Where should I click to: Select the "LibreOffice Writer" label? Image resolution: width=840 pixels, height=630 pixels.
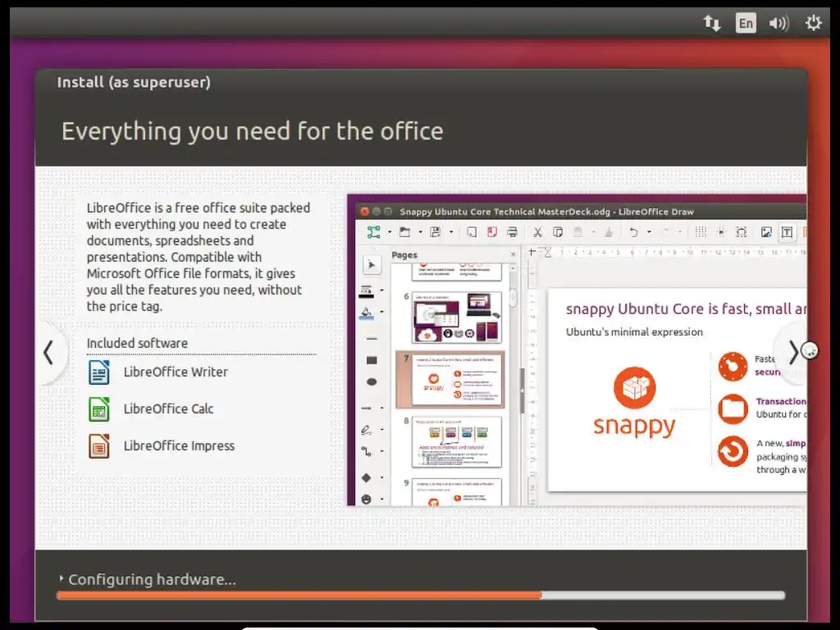point(176,372)
